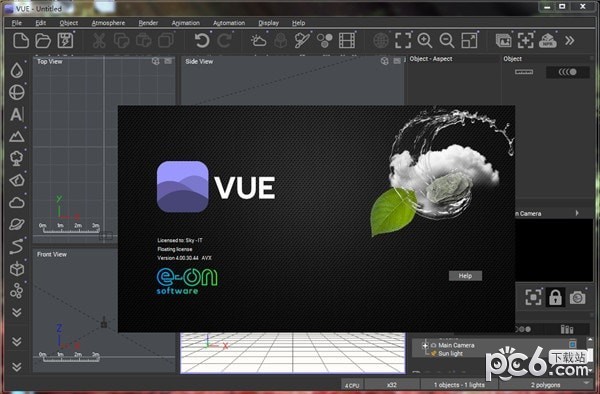Viewport: 600px width, 394px height.
Task: Open the timeline filmstrip icon
Action: point(347,41)
